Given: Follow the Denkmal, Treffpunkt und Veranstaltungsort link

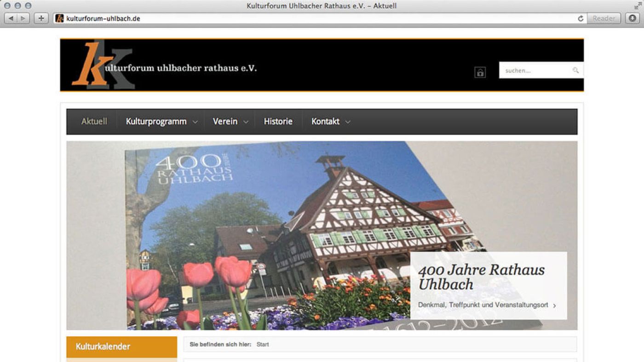Looking at the screenshot, I should point(483,305).
